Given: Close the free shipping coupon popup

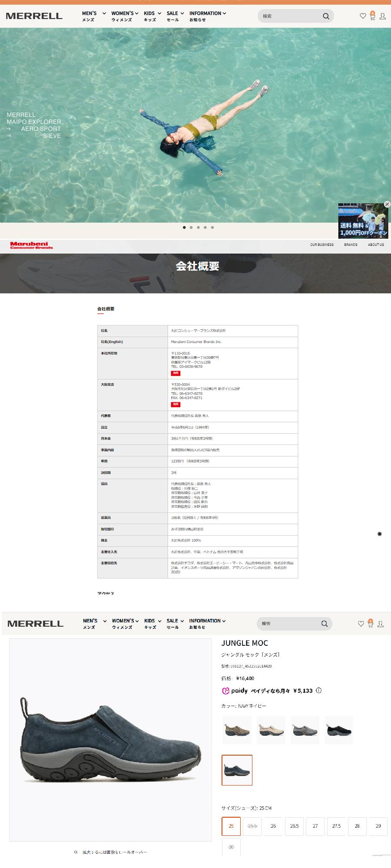Looking at the screenshot, I should (387, 204).
